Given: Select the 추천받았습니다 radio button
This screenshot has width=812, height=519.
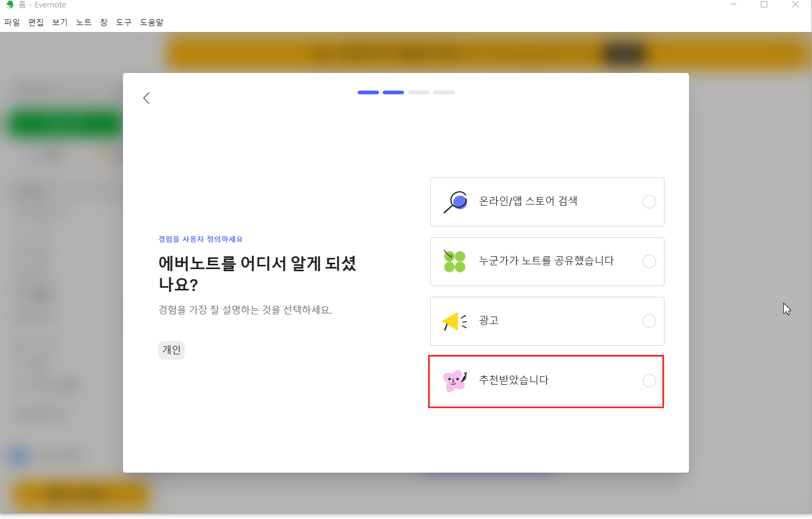Looking at the screenshot, I should pyautogui.click(x=649, y=381).
